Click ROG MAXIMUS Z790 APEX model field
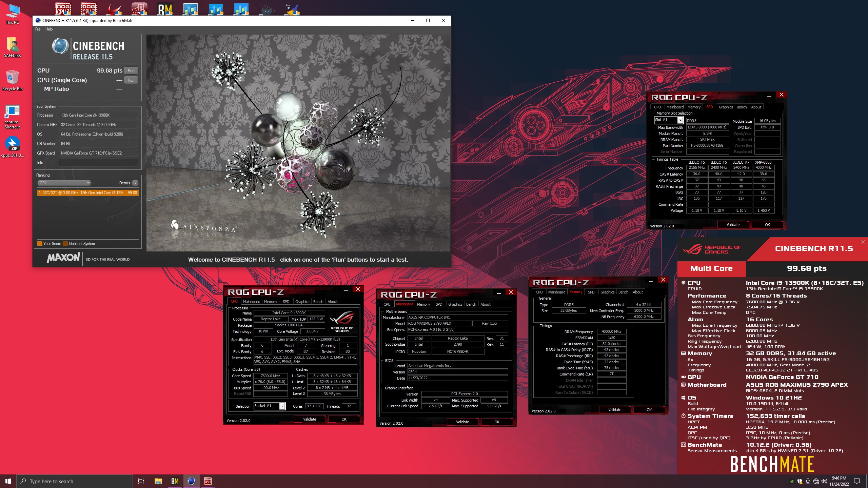 [439, 323]
